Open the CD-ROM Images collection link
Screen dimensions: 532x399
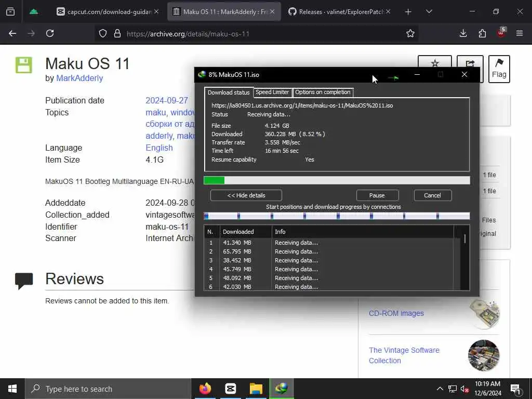[396, 313]
